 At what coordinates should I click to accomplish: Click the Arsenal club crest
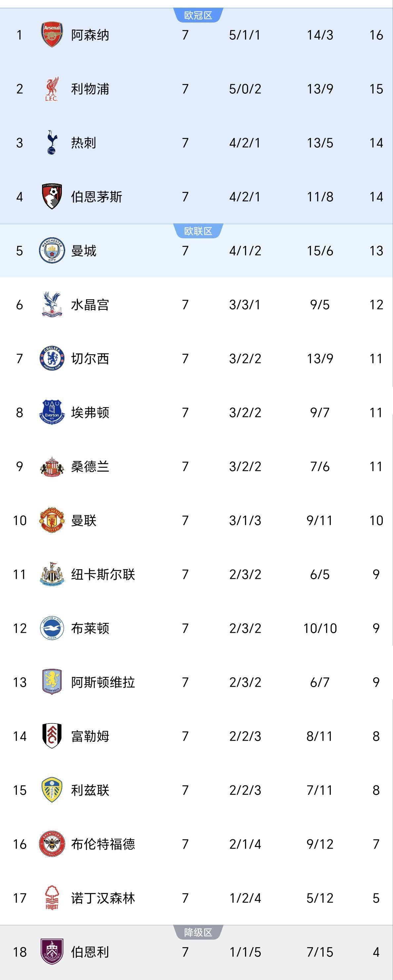coord(52,35)
